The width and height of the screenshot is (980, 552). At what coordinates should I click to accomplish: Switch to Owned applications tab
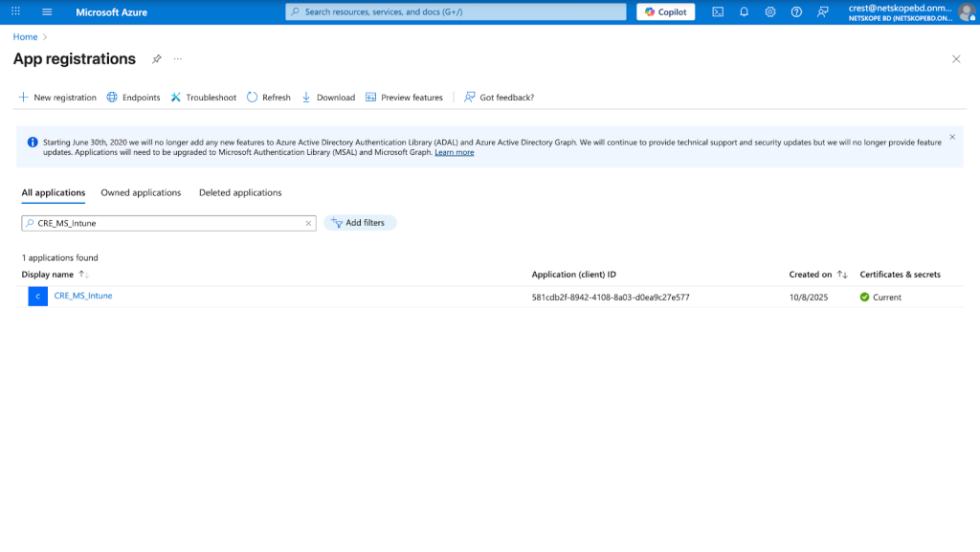(141, 193)
